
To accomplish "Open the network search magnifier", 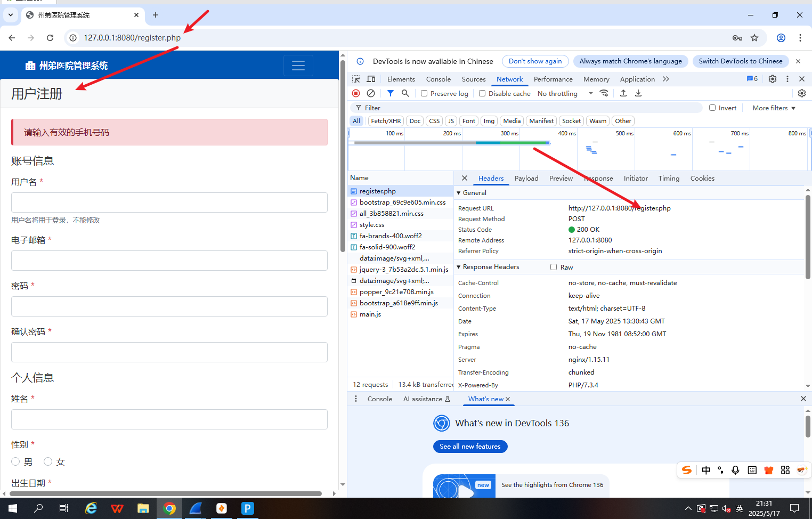I will point(405,93).
